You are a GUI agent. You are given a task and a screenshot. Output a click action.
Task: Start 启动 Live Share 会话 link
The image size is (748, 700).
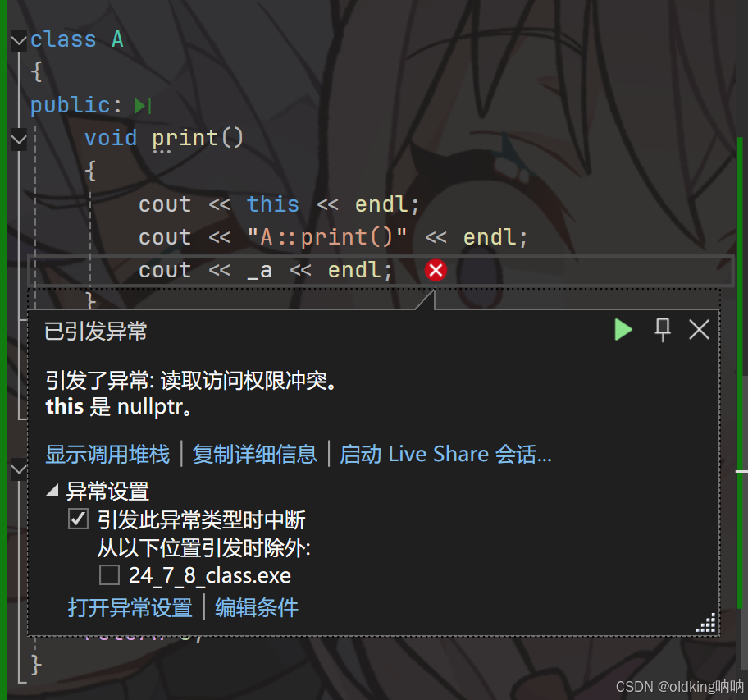445,454
